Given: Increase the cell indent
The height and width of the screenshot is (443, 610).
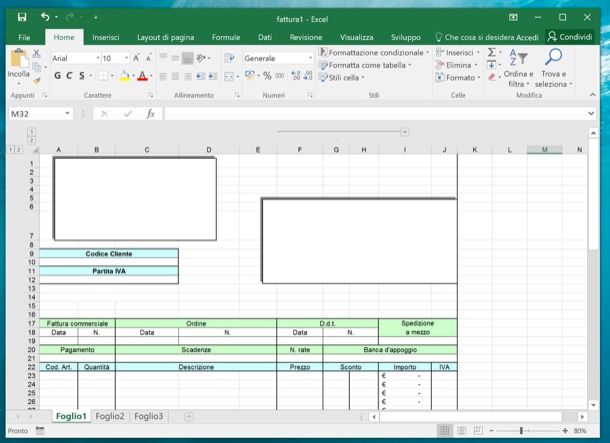Looking at the screenshot, I should tap(212, 76).
